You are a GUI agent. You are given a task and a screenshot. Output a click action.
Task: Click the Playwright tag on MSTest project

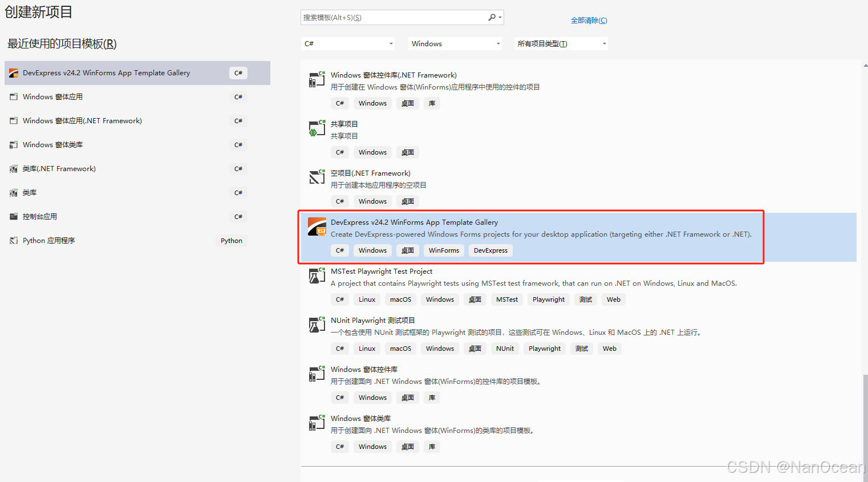(x=549, y=299)
